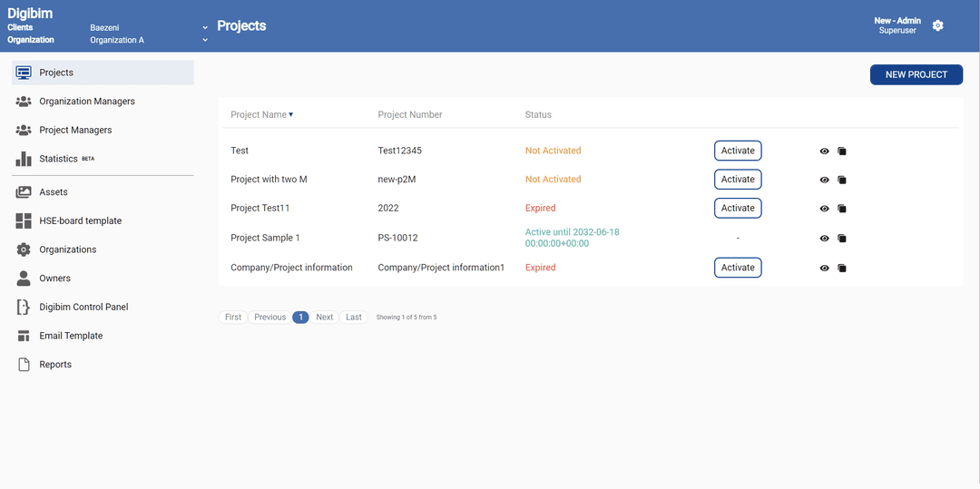Click the HSE-board template grid icon
The image size is (980, 489).
point(24,221)
